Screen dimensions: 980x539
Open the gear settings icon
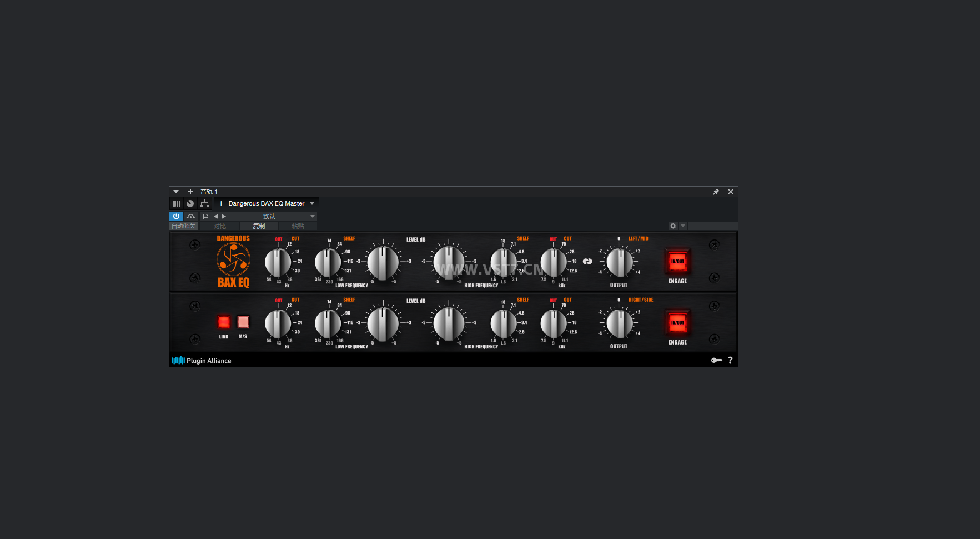click(673, 226)
